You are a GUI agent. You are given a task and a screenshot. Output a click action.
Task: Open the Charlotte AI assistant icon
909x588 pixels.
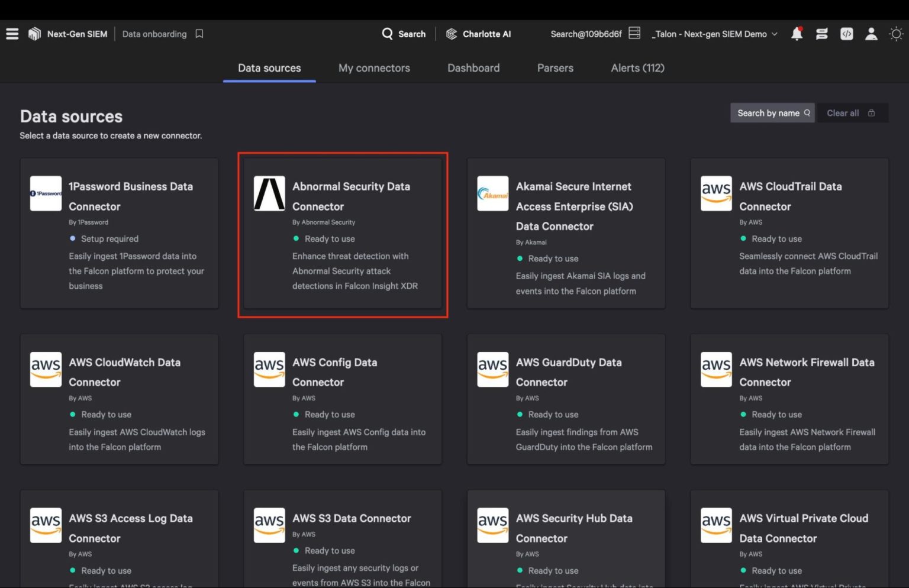[x=451, y=34]
